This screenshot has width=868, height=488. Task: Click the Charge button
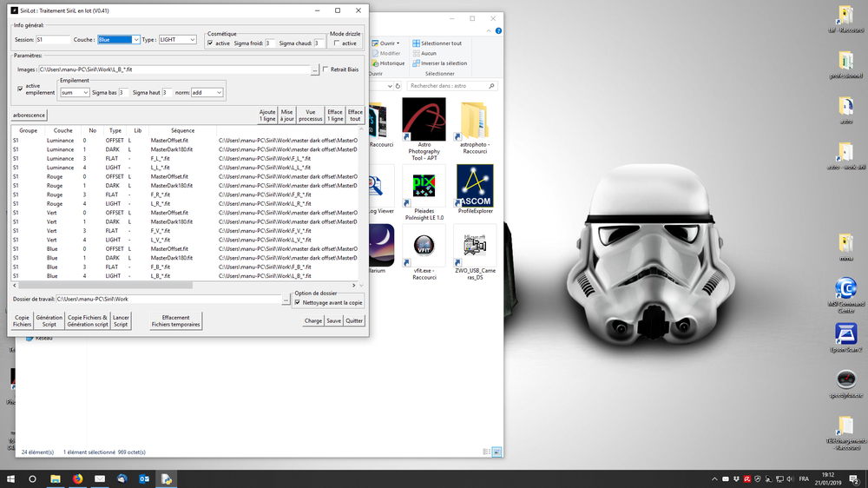[x=312, y=320]
